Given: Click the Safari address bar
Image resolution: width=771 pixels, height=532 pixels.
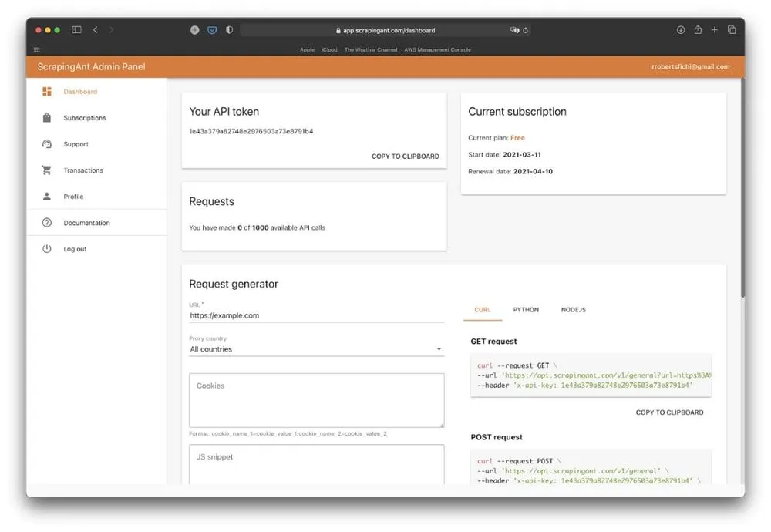Looking at the screenshot, I should [x=386, y=30].
